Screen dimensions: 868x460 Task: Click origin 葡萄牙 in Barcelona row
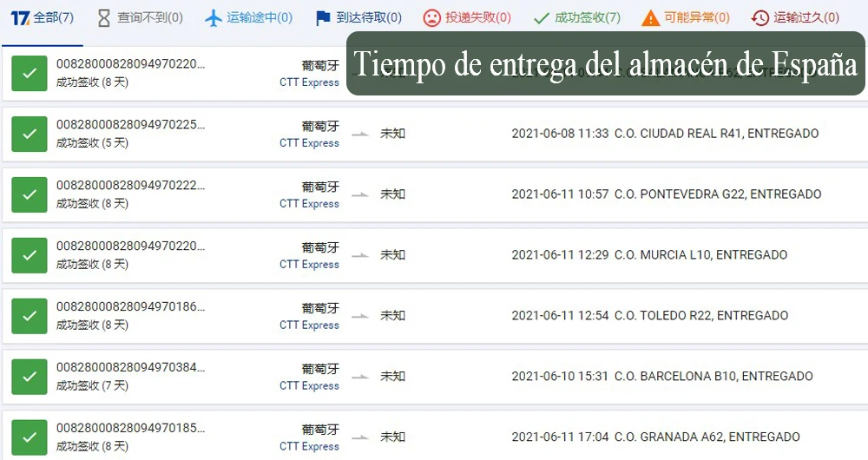click(320, 369)
